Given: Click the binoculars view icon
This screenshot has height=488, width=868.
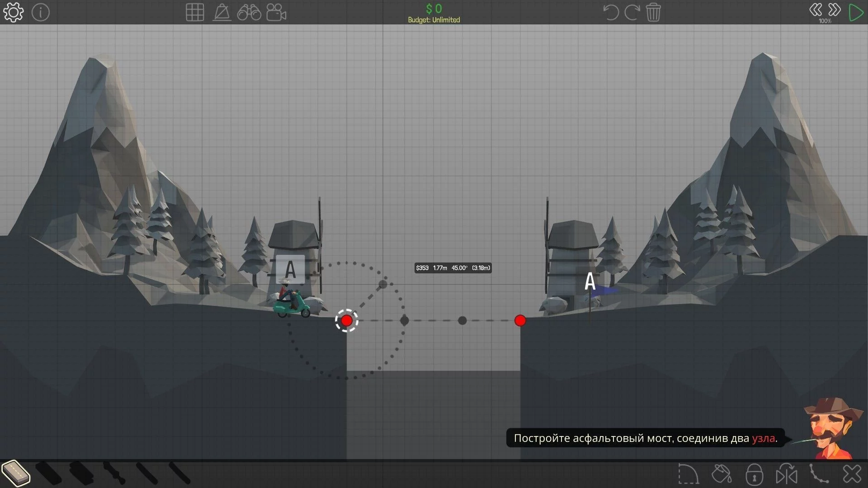Looking at the screenshot, I should 249,12.
